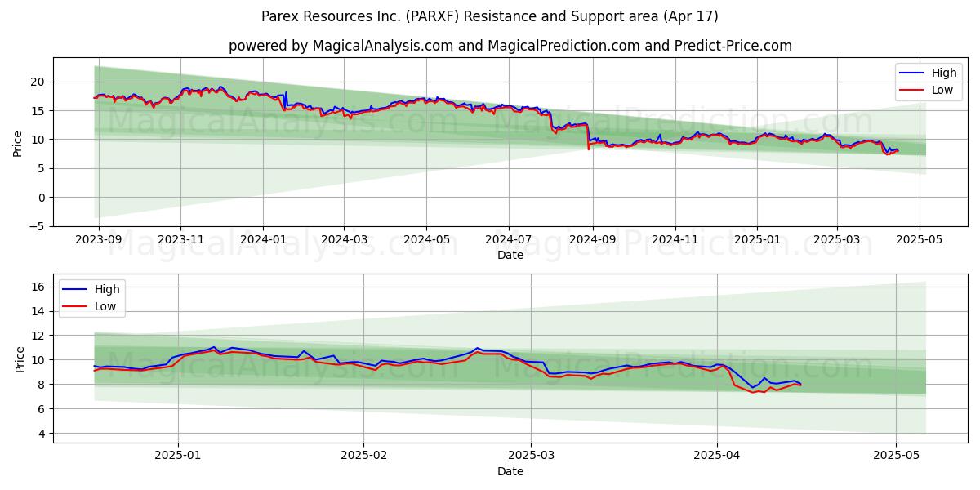Image resolution: width=980 pixels, height=490 pixels.
Task: Click the '2024-09' date label on top chart axis
Action: 592,242
